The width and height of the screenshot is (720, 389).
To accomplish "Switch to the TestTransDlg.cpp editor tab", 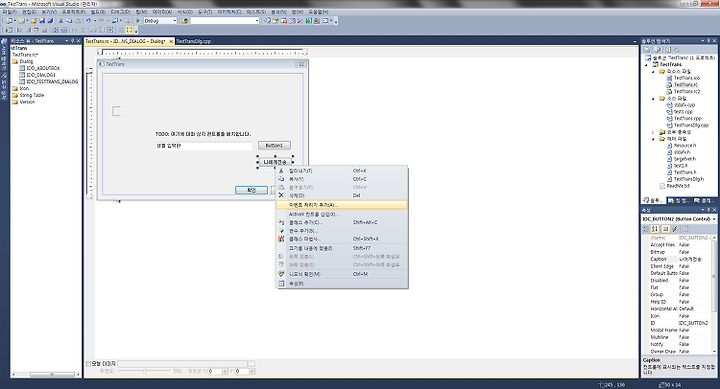I will pos(193,41).
